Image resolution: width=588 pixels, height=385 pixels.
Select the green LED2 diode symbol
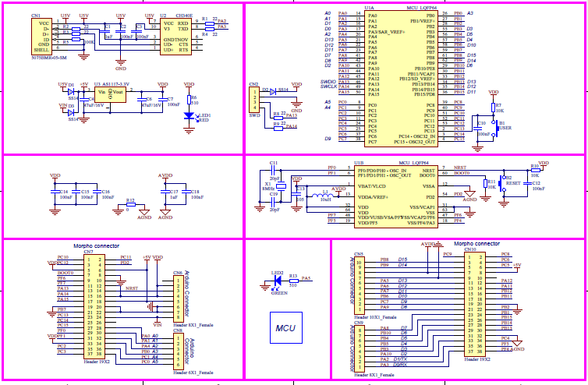tap(276, 281)
